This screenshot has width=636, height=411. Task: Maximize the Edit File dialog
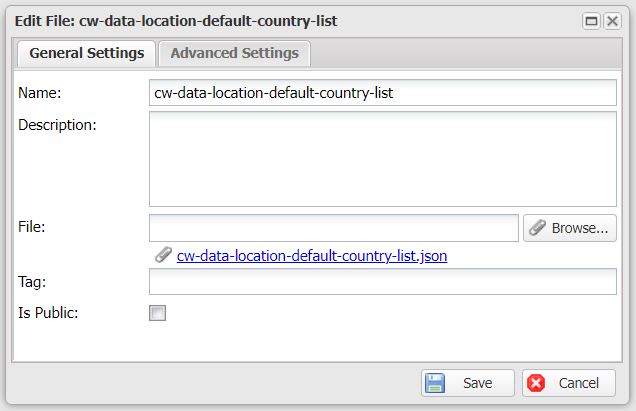click(592, 21)
